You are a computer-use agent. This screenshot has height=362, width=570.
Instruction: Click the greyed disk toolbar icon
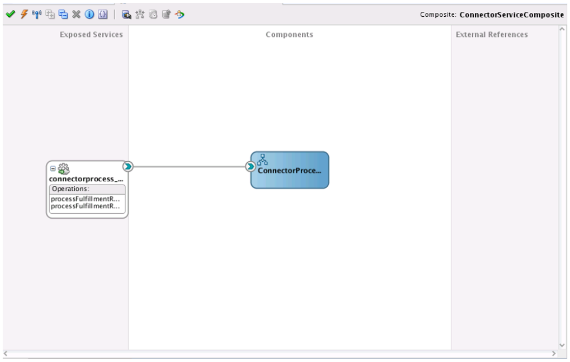[153, 14]
